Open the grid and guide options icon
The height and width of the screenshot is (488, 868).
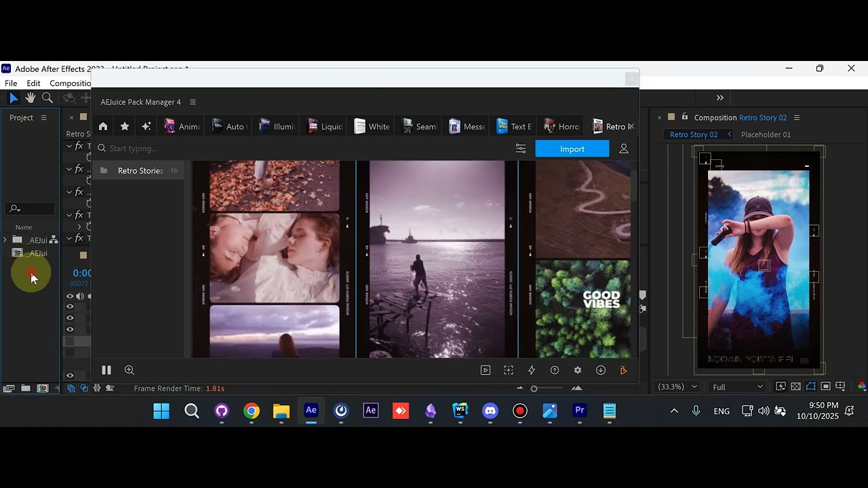[x=840, y=387]
